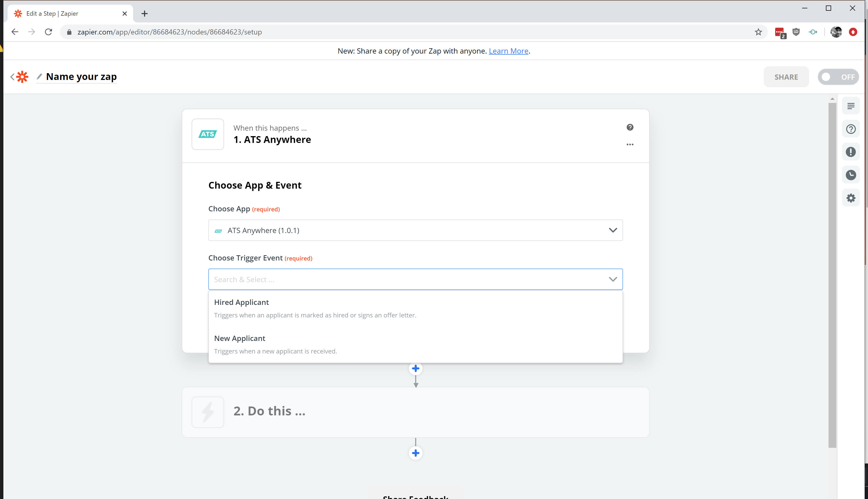Screen dimensions: 868x499
Task: Open the Learn More link
Action: [x=508, y=51]
